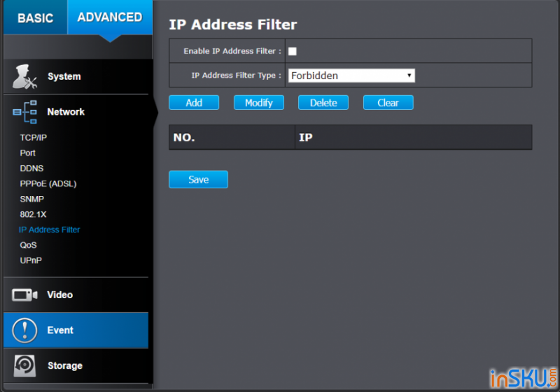560x392 pixels.
Task: Click the Network topology icon
Action: (24, 112)
